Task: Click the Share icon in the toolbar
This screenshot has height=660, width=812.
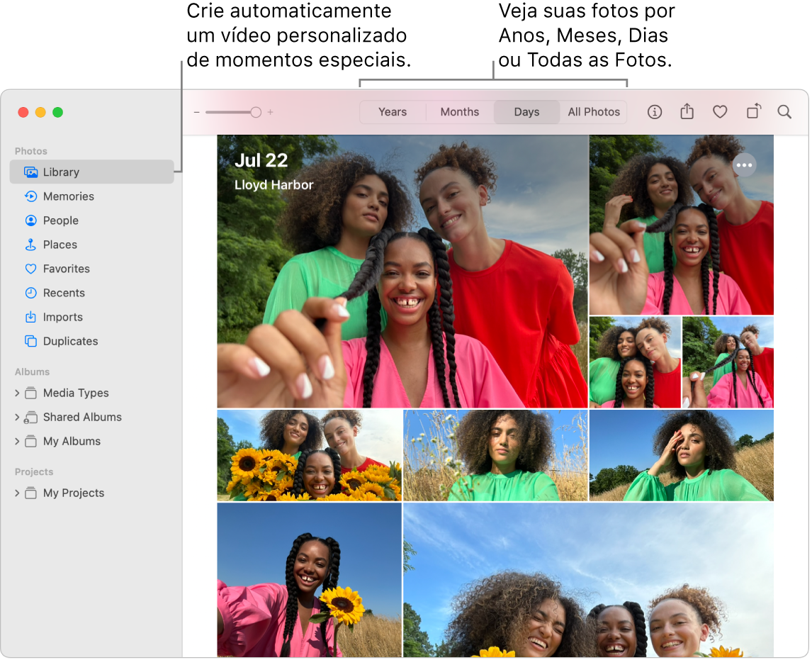Action: coord(686,111)
